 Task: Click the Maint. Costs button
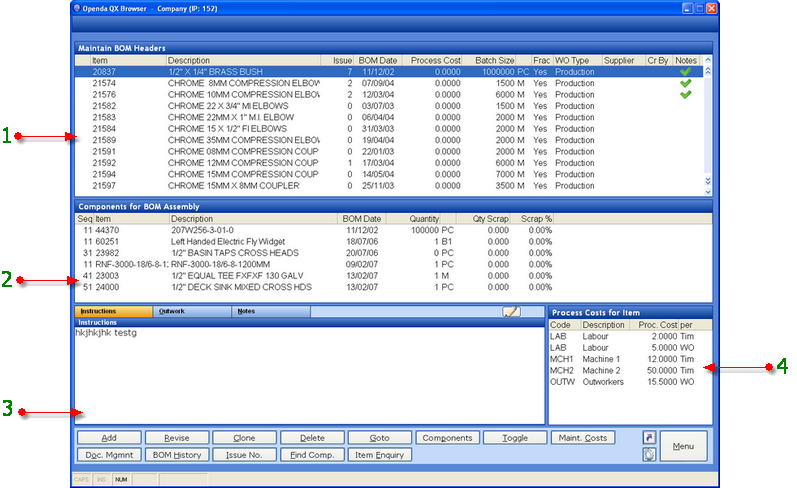[x=583, y=438]
